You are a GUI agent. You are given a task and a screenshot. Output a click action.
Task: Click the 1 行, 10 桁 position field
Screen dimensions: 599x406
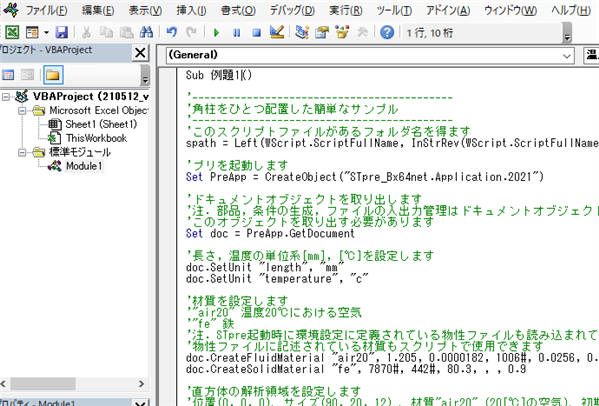pyautogui.click(x=481, y=33)
